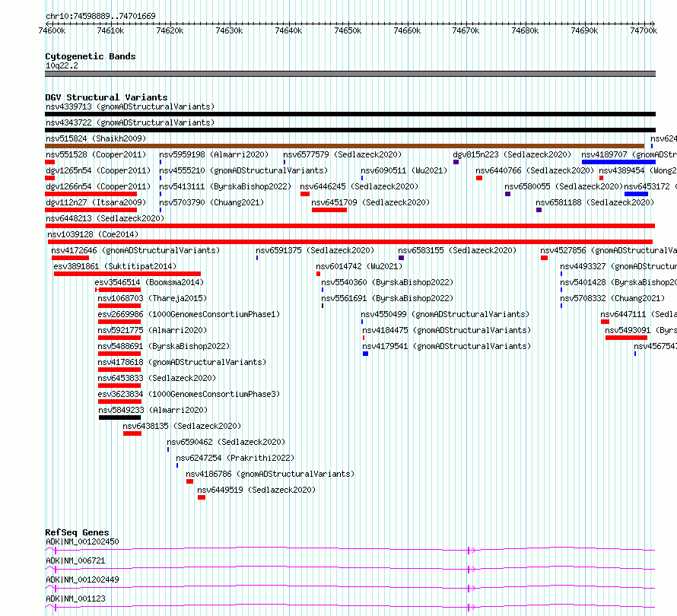Click nsv4555210 gnomAD variant label

243,170
